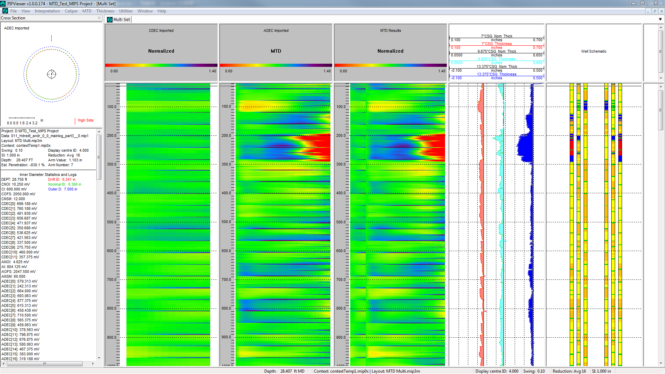The image size is (665, 374).
Task: Click the statistics panel horizontal scrollbar
Action: click(x=48, y=363)
